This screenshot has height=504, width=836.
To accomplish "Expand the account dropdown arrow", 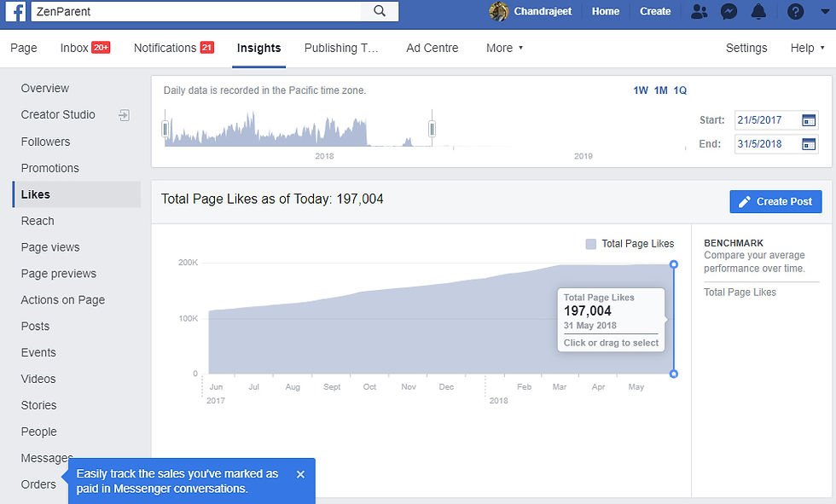I will (826, 11).
